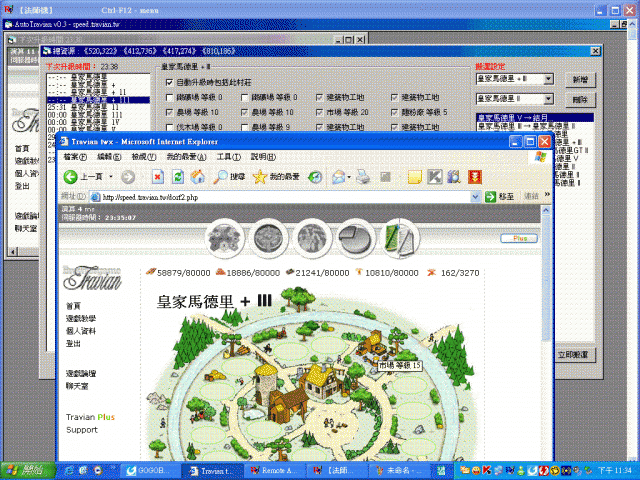
Task: Open the first village dropdown 皇家馬德里 +II
Action: 548,79
